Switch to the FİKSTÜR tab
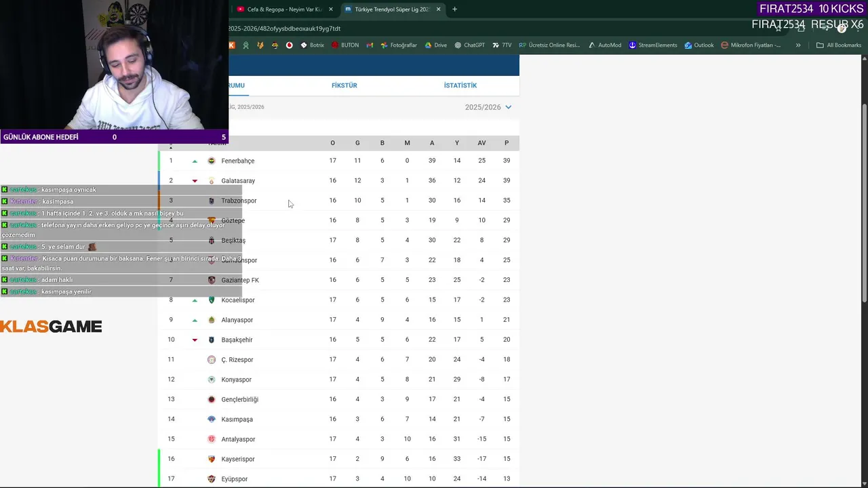The image size is (868, 488). pos(344,85)
